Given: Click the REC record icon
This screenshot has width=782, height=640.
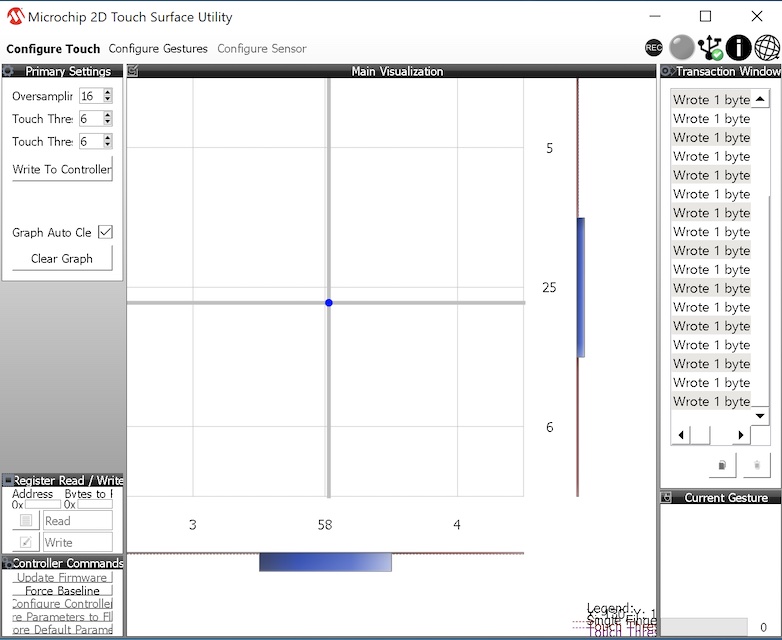Looking at the screenshot, I should (653, 47).
